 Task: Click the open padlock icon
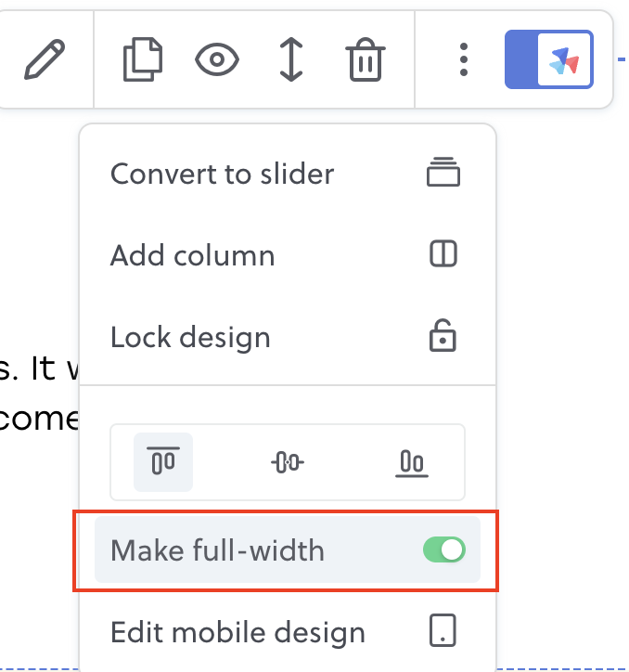pos(443,335)
